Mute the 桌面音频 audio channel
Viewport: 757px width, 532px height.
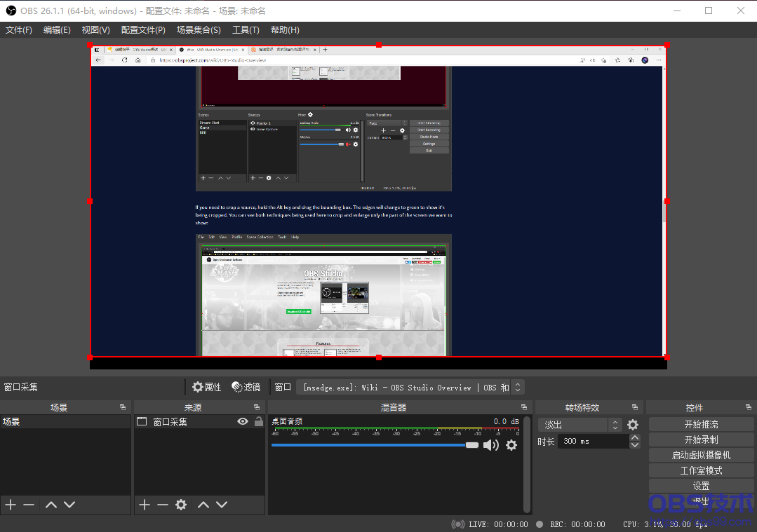[x=491, y=445]
